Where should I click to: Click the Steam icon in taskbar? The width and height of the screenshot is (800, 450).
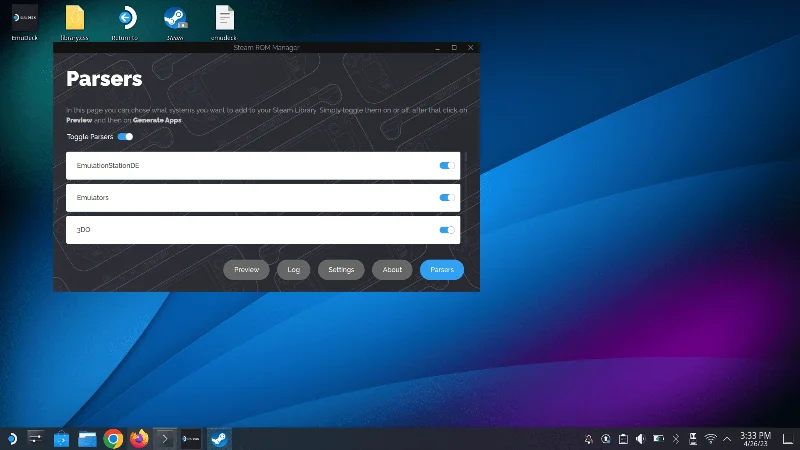(217, 438)
